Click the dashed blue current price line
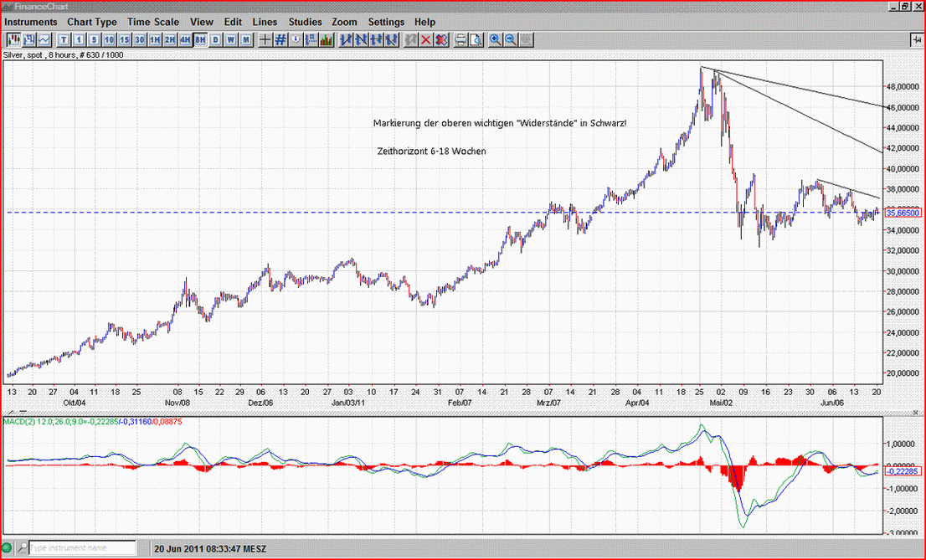Viewport: 926px width, 560px height. pos(443,212)
